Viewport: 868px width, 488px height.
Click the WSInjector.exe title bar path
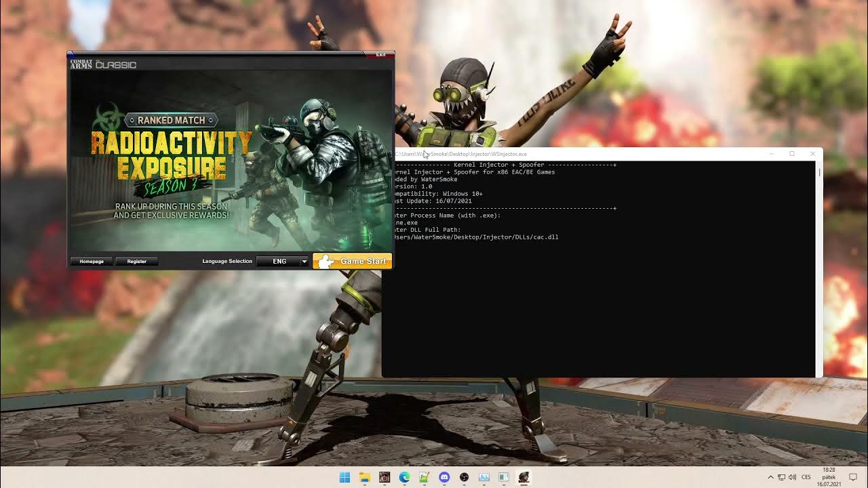(461, 154)
